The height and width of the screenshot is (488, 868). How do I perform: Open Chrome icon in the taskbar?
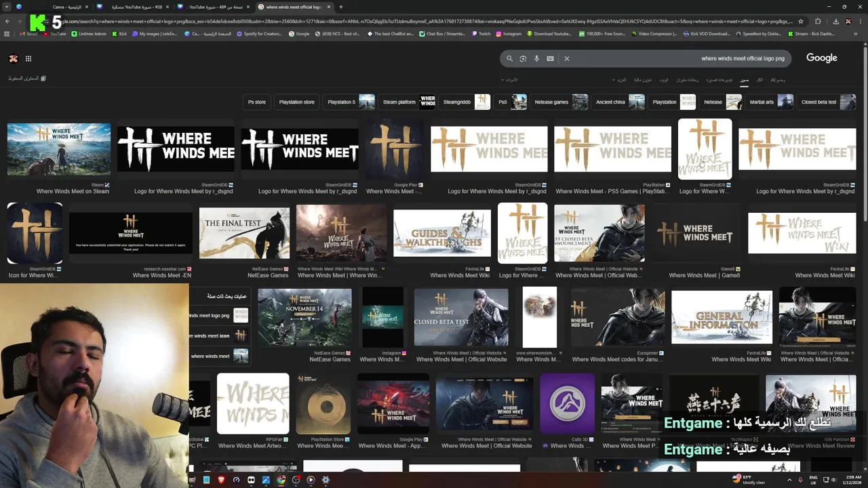(281, 480)
